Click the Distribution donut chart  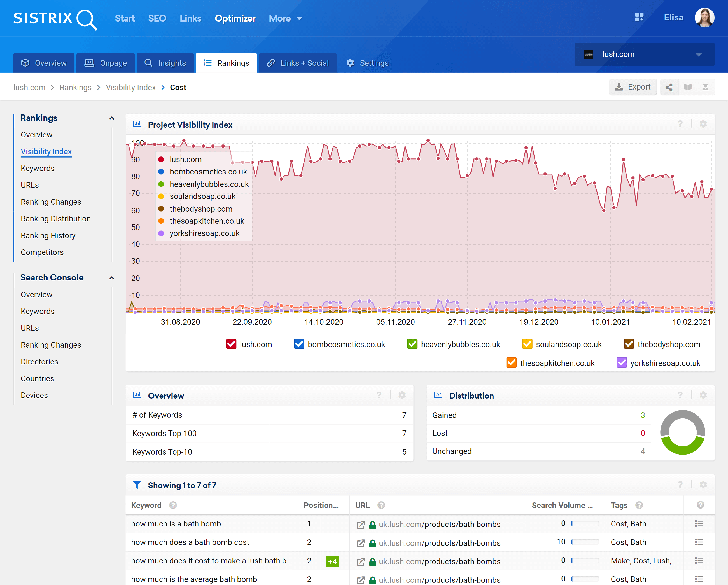point(682,432)
